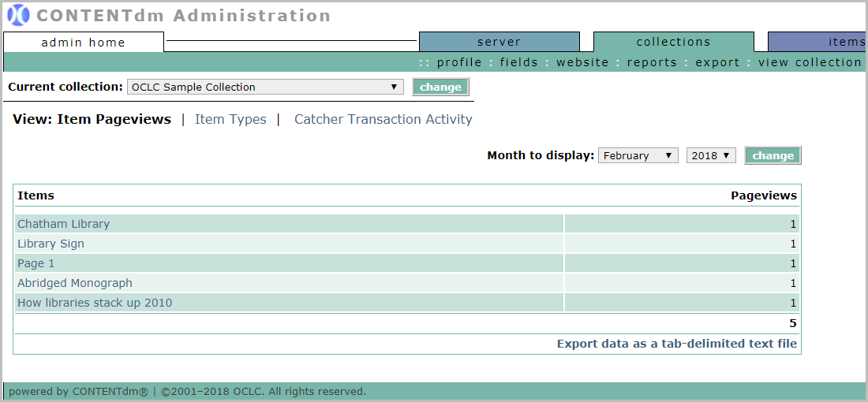Image resolution: width=868 pixels, height=402 pixels.
Task: Open How libraries stack up 2010 item
Action: [x=95, y=303]
